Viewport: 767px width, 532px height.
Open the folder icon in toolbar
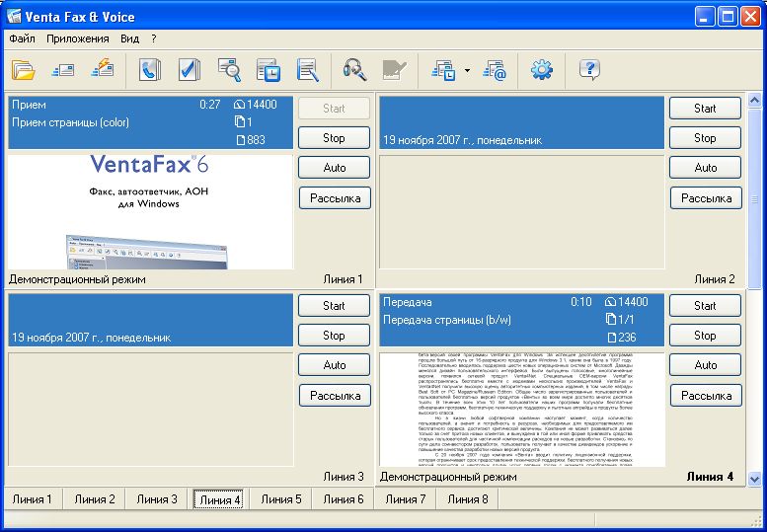(x=23, y=70)
